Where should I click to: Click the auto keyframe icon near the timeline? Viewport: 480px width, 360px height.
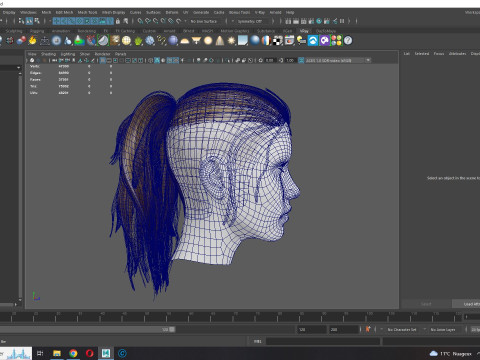(368, 329)
